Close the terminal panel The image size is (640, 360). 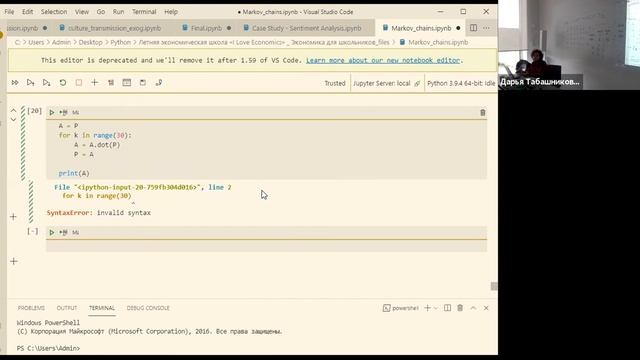point(486,308)
